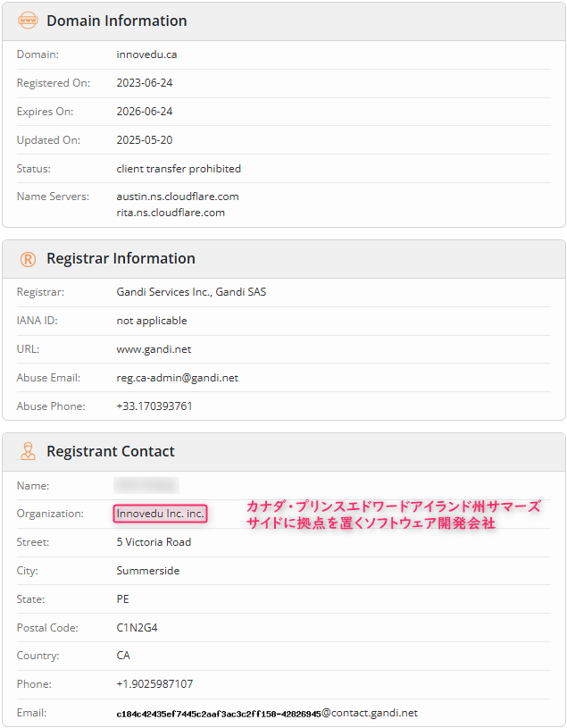Click the R registrar icon
The image size is (567, 728).
click(x=28, y=259)
